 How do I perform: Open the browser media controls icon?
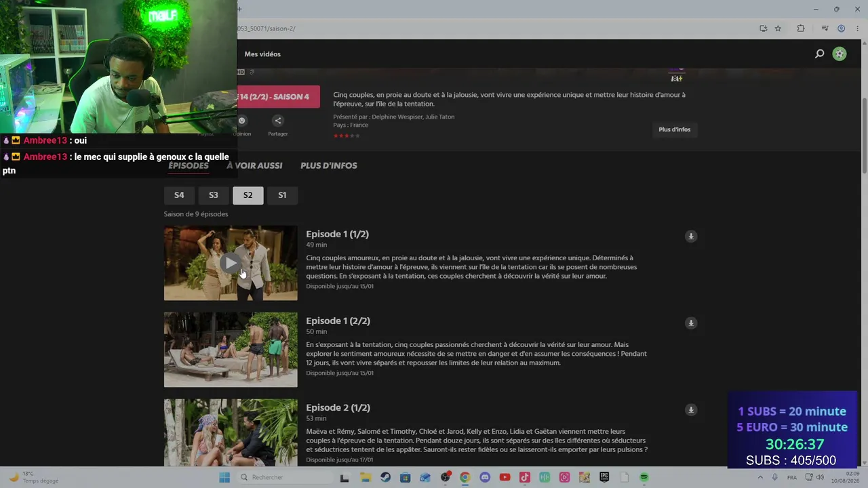[x=825, y=28]
